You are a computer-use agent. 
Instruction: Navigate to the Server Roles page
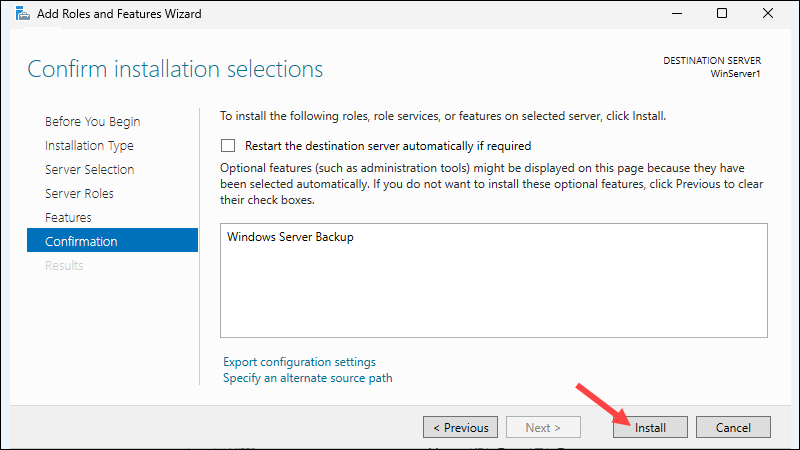pyautogui.click(x=79, y=194)
